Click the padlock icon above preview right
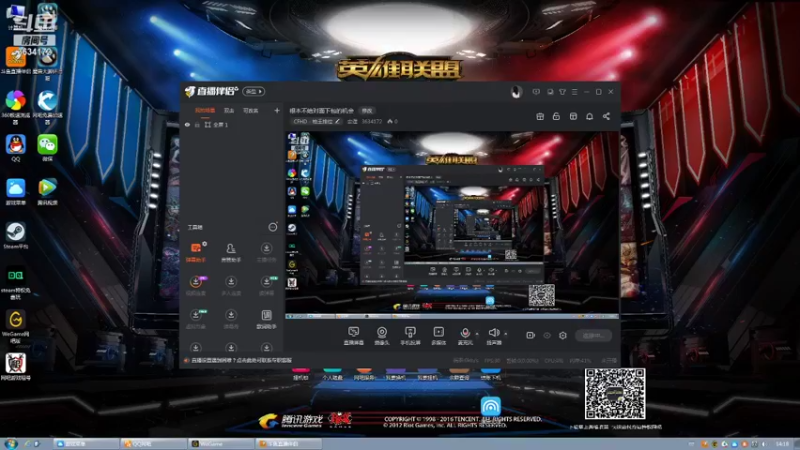This screenshot has height=450, width=800. tap(556, 116)
